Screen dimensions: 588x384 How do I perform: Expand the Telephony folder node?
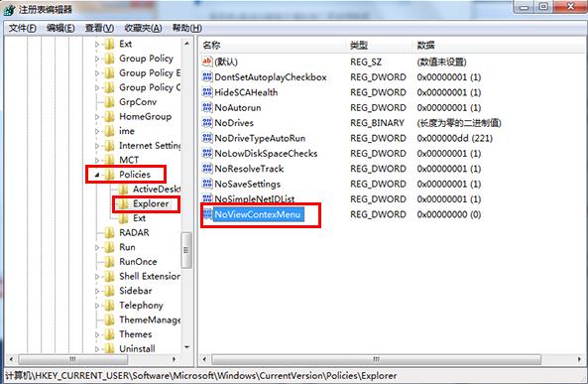[x=97, y=306]
